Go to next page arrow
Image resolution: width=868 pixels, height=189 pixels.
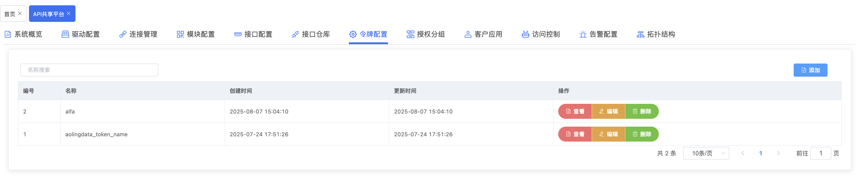pos(778,153)
